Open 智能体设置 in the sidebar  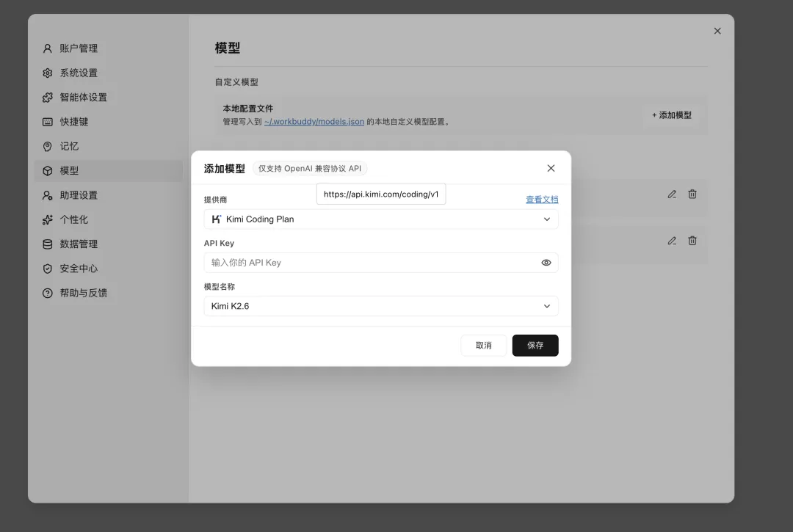coord(108,98)
